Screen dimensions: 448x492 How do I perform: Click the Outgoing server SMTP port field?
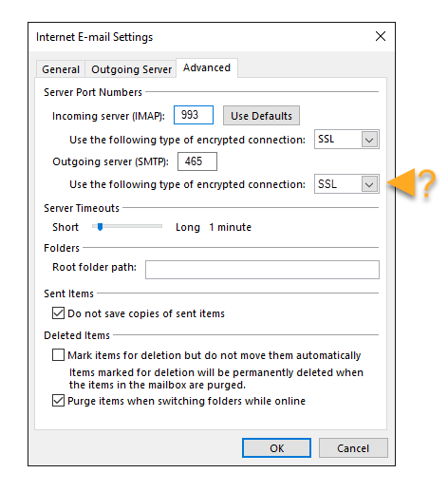pyautogui.click(x=197, y=161)
